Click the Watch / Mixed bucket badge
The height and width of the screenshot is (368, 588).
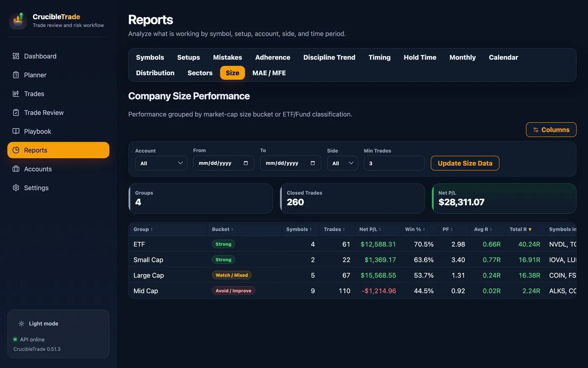231,275
